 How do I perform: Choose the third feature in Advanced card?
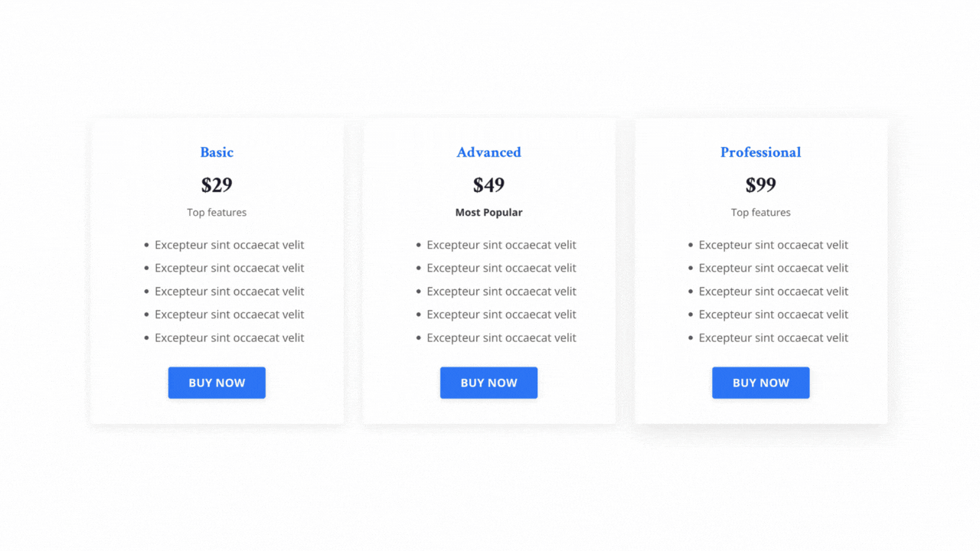click(501, 292)
